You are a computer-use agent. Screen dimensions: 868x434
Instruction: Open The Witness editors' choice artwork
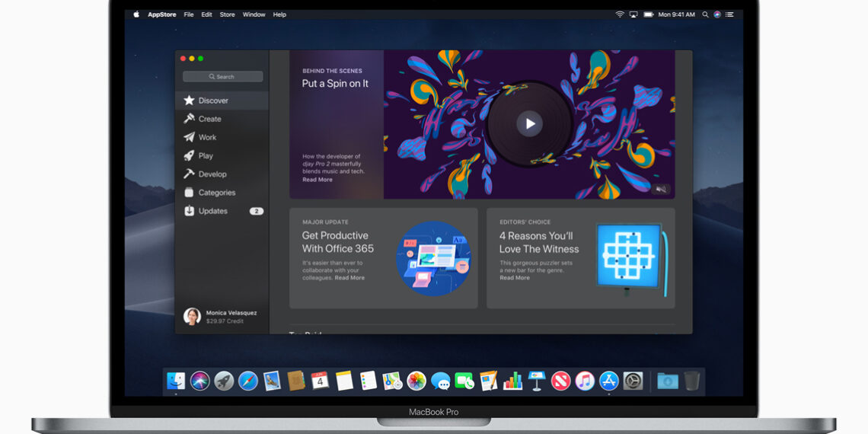630,257
